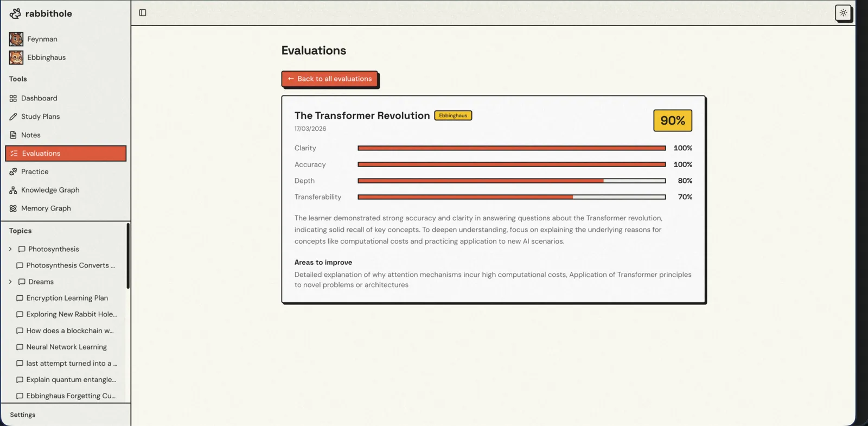Expand the Dreams topic chevron

10,282
